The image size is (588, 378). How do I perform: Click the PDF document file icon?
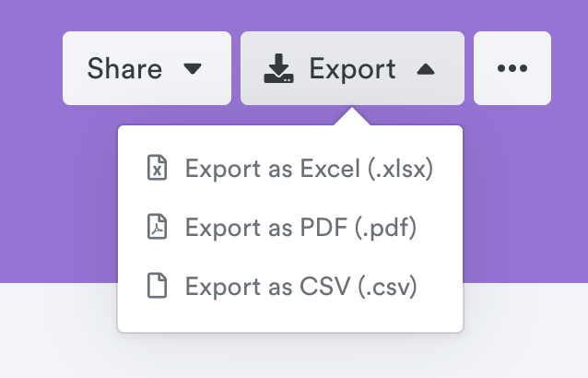click(x=157, y=227)
